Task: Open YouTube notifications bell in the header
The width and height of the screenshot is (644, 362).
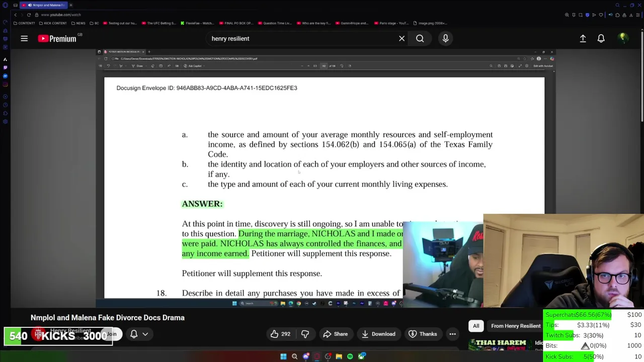Action: (601, 38)
